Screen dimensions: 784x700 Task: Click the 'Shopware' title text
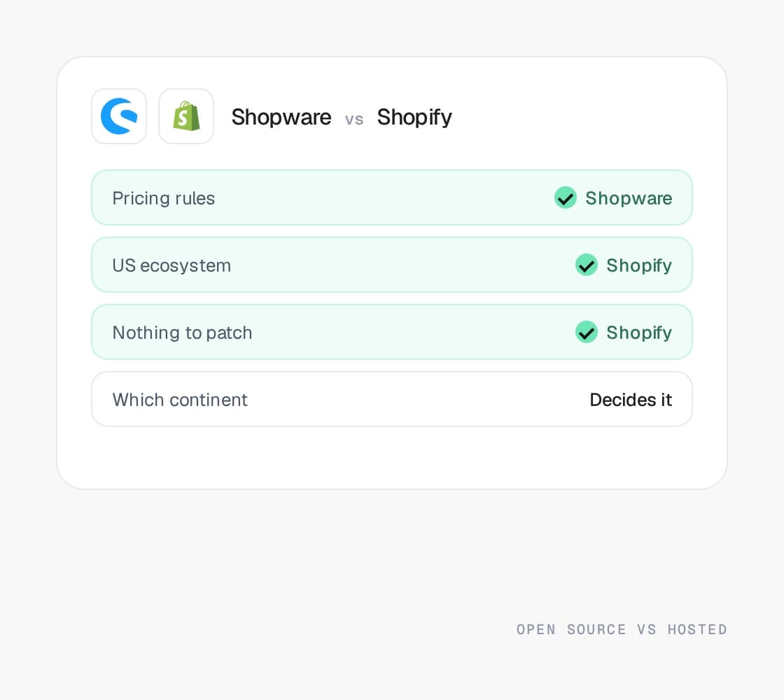click(281, 117)
